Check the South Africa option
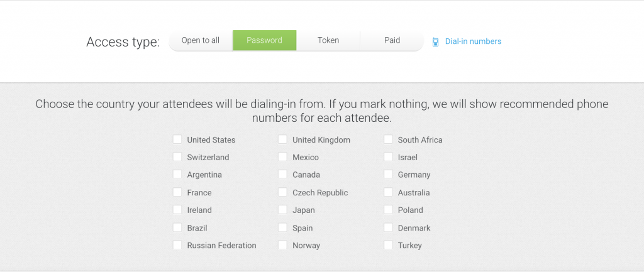The height and width of the screenshot is (272, 644). tap(388, 139)
